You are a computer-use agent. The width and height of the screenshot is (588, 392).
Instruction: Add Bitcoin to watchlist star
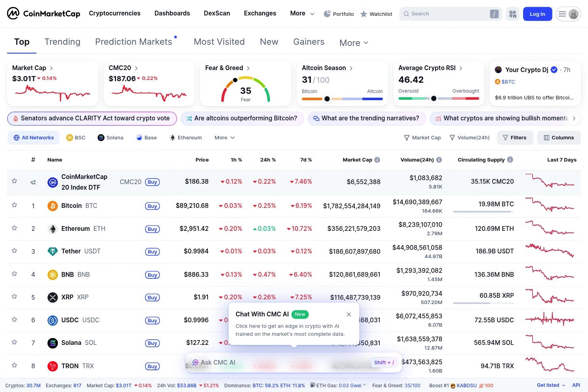pyautogui.click(x=14, y=205)
